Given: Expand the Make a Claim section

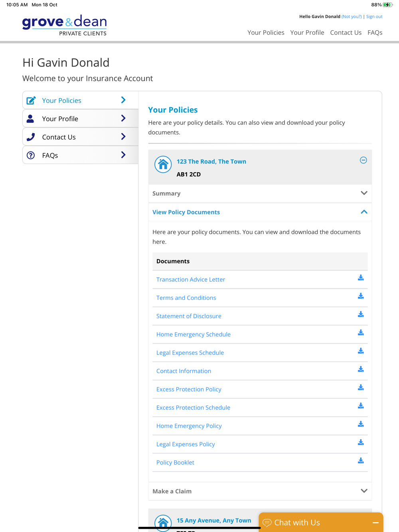Looking at the screenshot, I should [363, 491].
